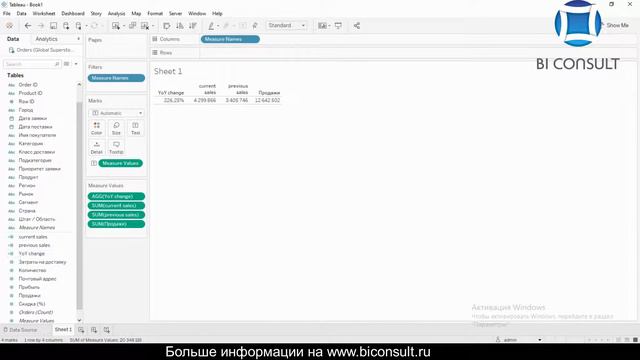640x360 pixels.
Task: Click the Detail card in Marks
Action: pyautogui.click(x=97, y=147)
